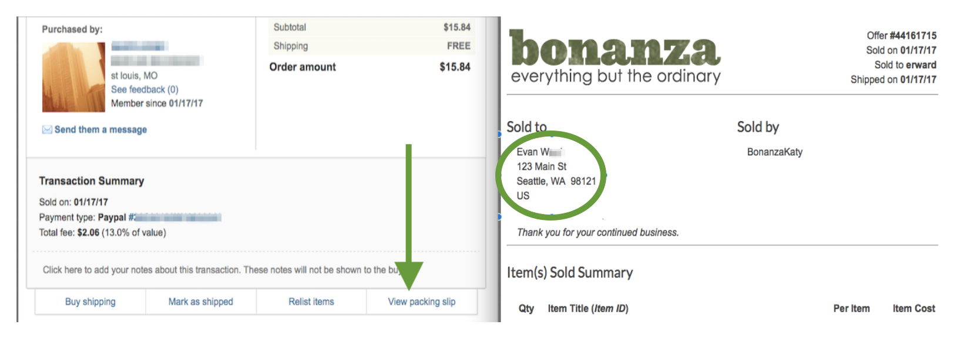Click the transaction notes field to add notes

coord(256,270)
